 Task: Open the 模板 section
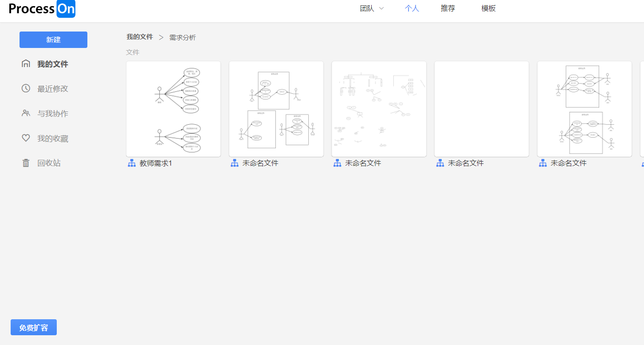488,8
